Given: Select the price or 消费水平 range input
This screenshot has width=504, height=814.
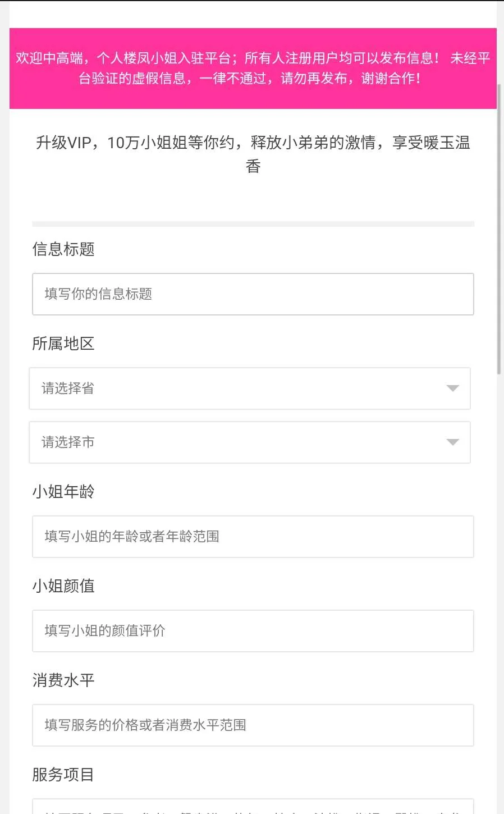Looking at the screenshot, I should 253,725.
